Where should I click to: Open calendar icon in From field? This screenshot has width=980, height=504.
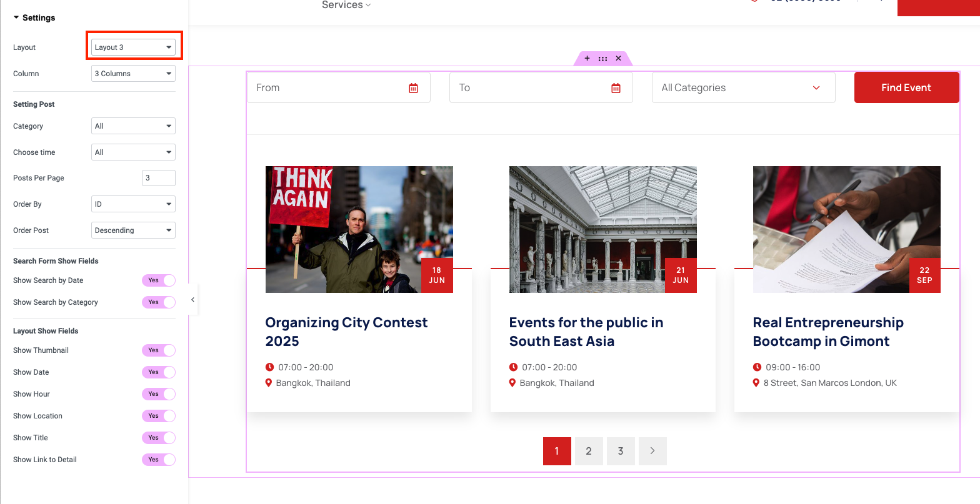(x=413, y=88)
